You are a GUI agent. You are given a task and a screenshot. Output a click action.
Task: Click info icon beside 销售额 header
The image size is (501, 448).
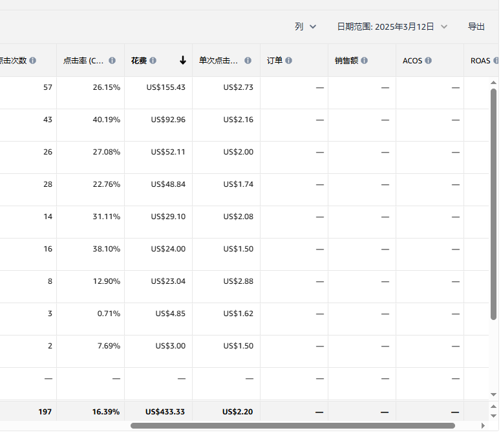point(364,60)
